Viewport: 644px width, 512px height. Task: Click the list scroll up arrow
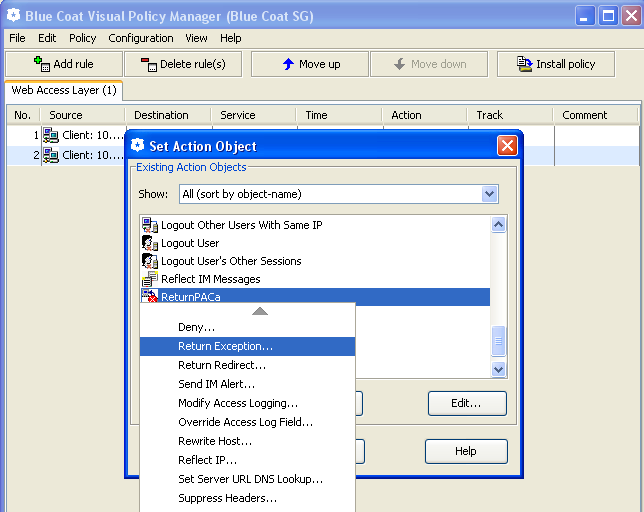click(498, 224)
